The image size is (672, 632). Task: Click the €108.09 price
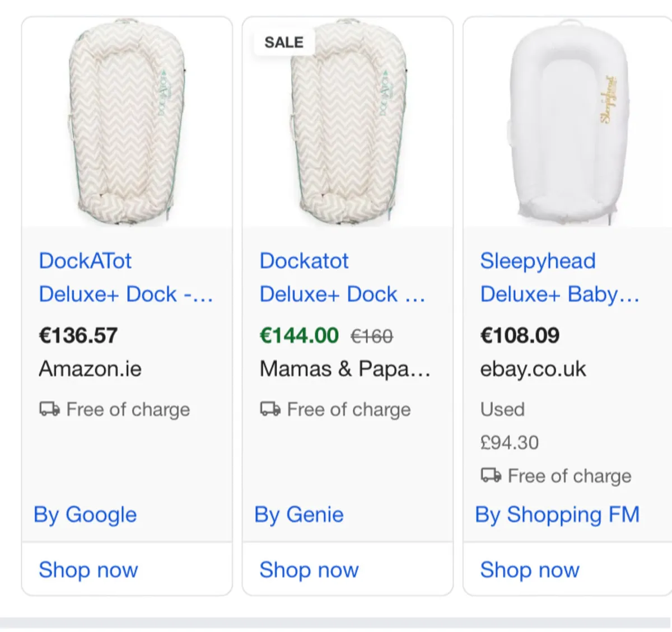click(520, 335)
